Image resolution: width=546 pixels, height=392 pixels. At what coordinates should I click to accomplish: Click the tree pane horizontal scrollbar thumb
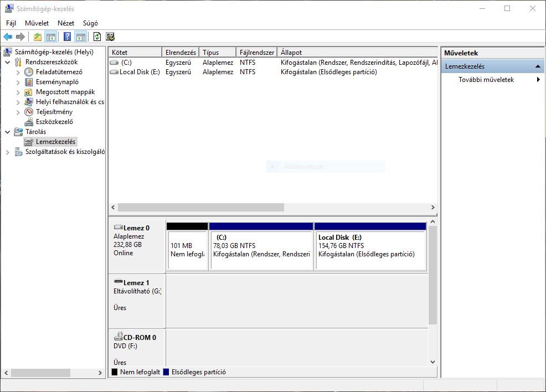point(40,373)
